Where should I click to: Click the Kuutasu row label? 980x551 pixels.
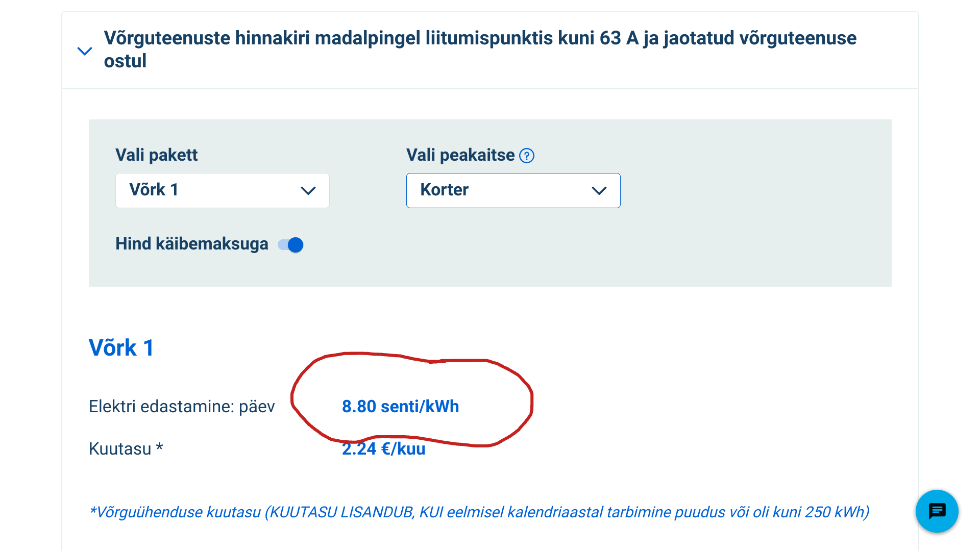coord(126,449)
